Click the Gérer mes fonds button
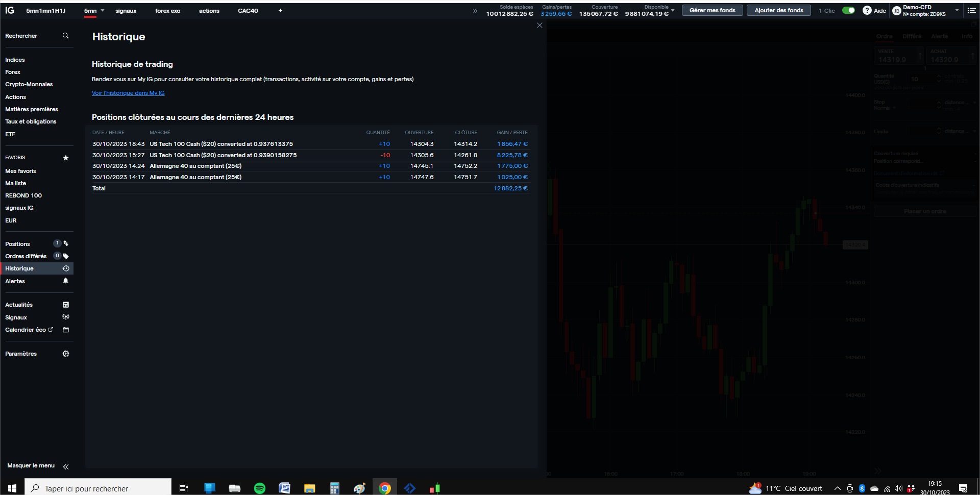This screenshot has height=495, width=980. pyautogui.click(x=713, y=10)
